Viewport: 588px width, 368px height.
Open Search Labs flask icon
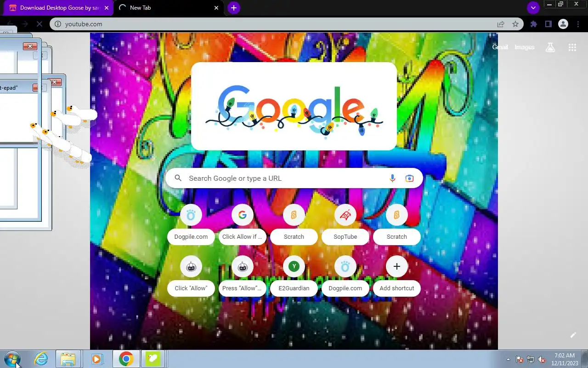550,47
